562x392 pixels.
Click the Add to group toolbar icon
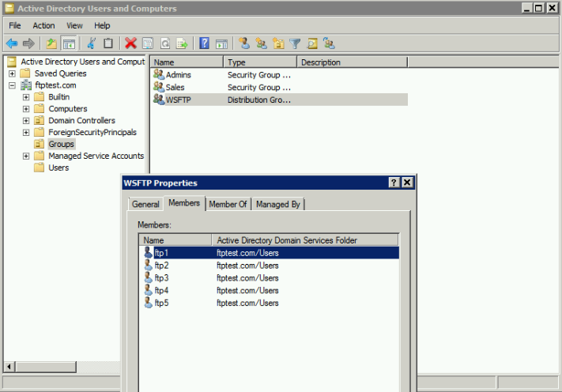[x=329, y=43]
